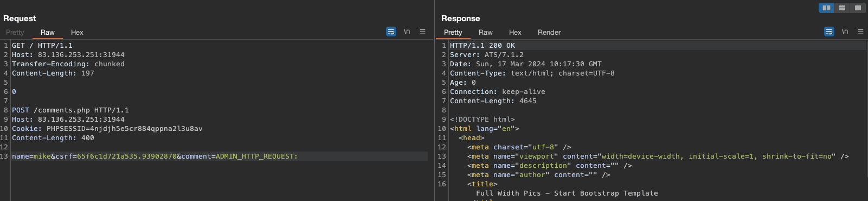Toggle word wrap icon in Response panel
Viewport: 868px width, 201px height.
829,32
